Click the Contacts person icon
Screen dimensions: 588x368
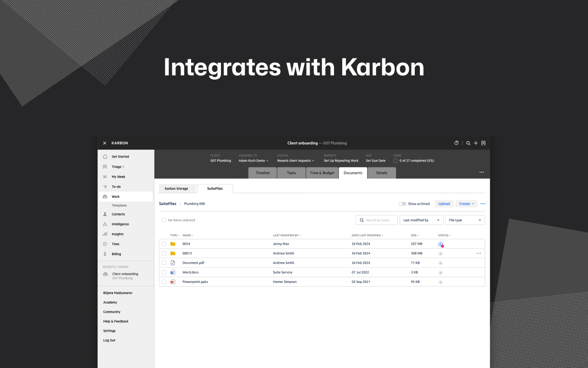[105, 214]
